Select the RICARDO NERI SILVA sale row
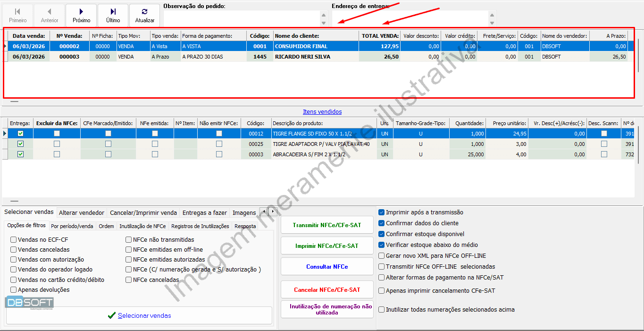644x331 pixels. pos(302,57)
